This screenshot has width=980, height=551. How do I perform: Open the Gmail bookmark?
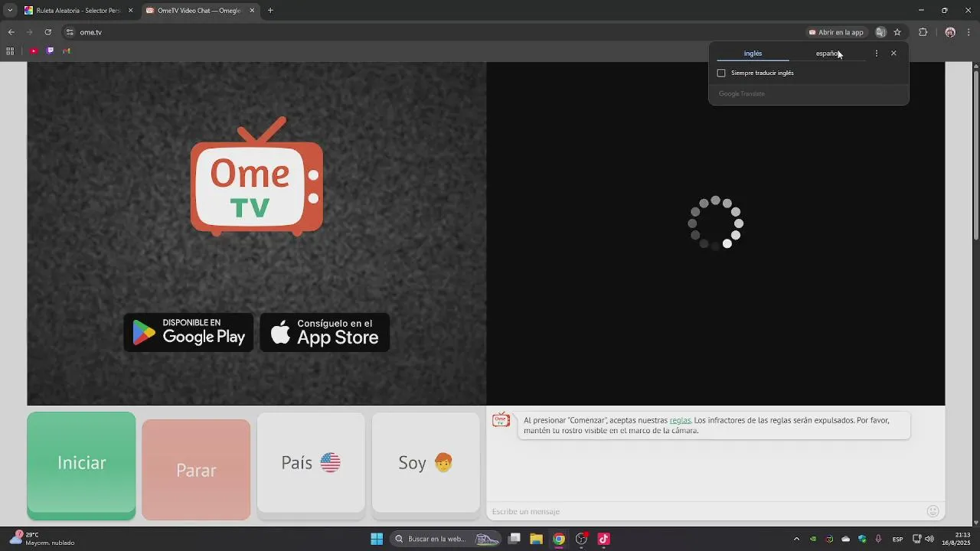pyautogui.click(x=67, y=51)
